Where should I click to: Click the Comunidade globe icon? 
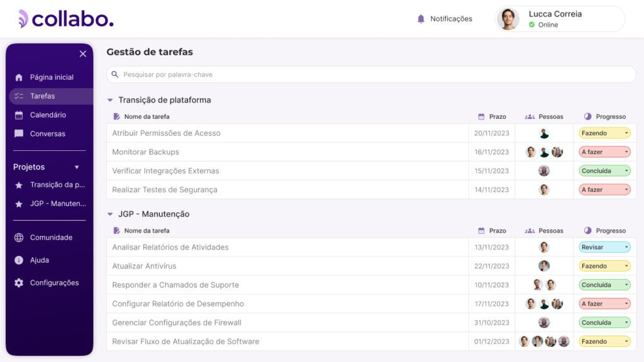coord(19,238)
